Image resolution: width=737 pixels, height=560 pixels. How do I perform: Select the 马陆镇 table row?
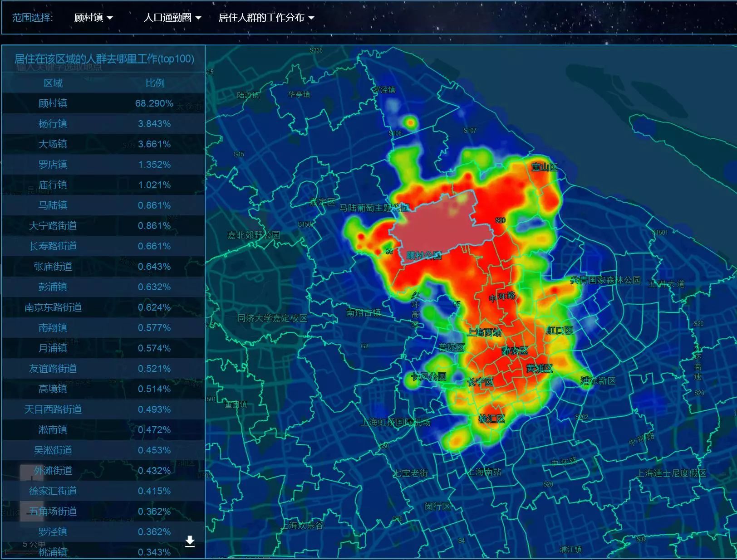[103, 205]
